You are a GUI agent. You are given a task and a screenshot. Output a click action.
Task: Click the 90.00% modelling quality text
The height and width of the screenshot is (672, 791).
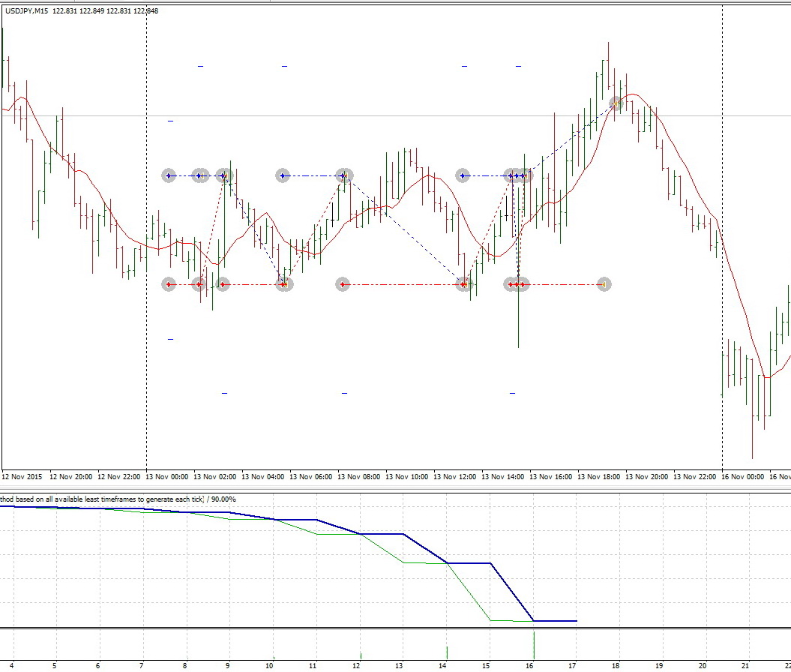coord(223,499)
